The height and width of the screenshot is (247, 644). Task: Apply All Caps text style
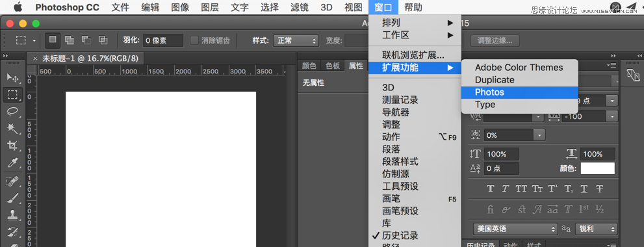(521, 188)
